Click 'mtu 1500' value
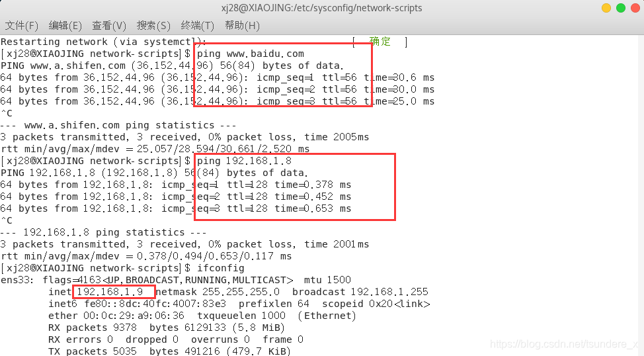Screen dimensions: 644x356 tap(328, 281)
